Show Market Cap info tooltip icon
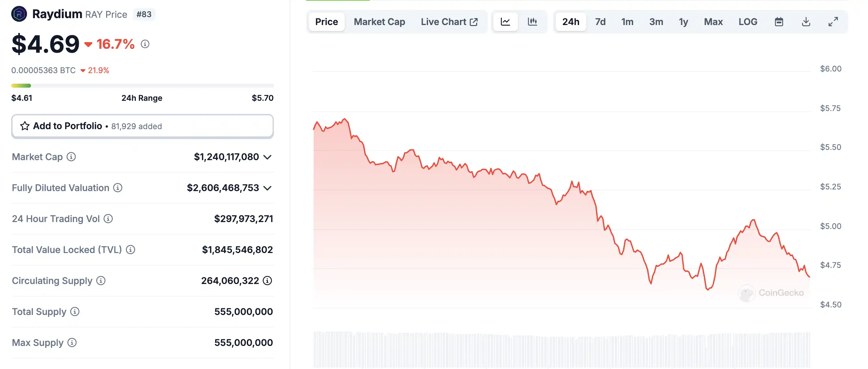This screenshot has height=369, width=868. tap(71, 157)
